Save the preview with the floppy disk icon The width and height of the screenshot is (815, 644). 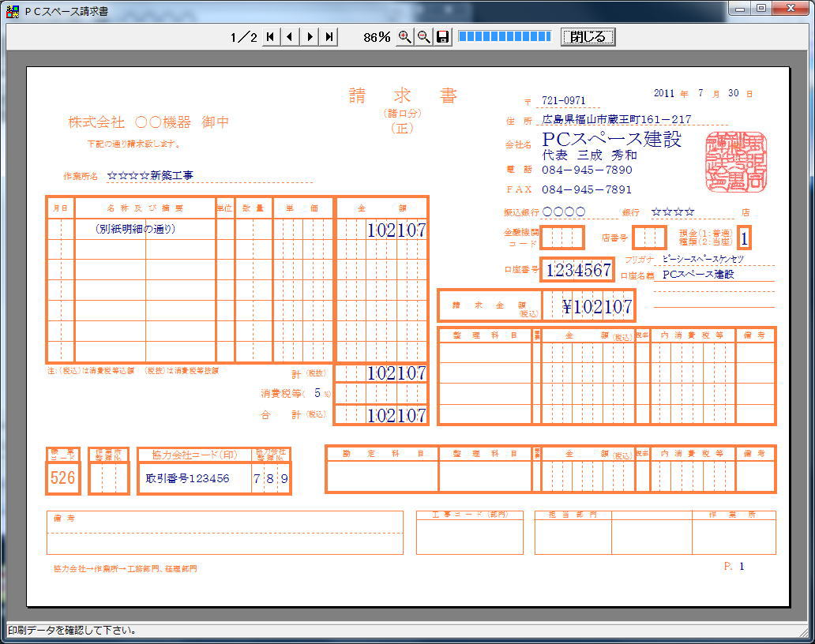coord(442,37)
